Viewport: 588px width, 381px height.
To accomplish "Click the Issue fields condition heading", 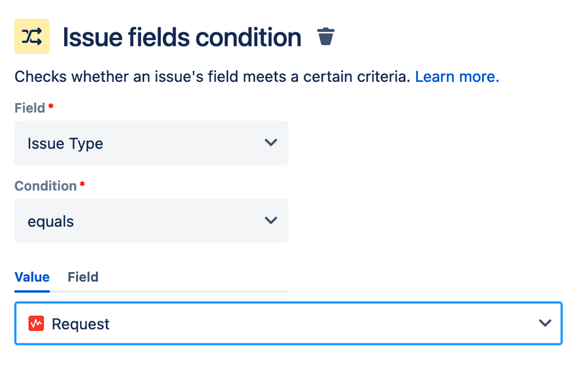I will click(182, 37).
